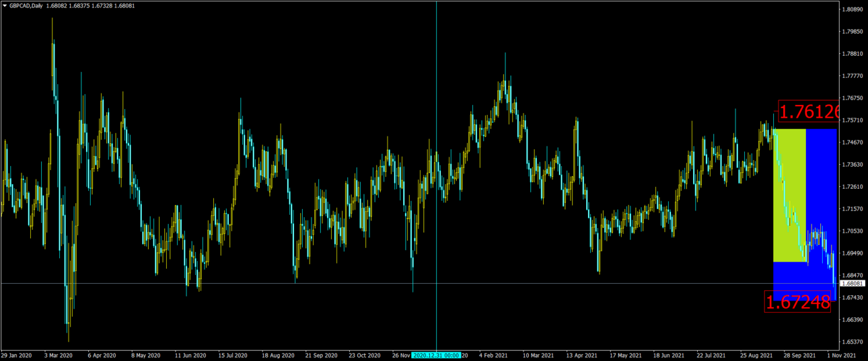The height and width of the screenshot is (361, 868).
Task: Click the GBPCAD,Daily chart title
Action: [x=26, y=5]
